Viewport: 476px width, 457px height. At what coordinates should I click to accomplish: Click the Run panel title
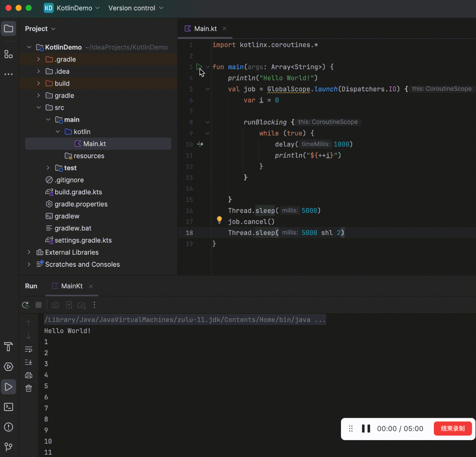point(31,286)
